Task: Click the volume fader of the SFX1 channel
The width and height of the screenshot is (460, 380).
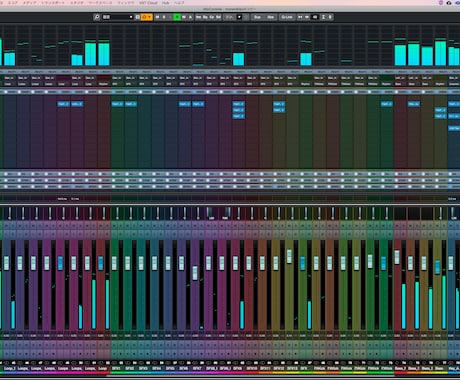Action: click(x=114, y=263)
